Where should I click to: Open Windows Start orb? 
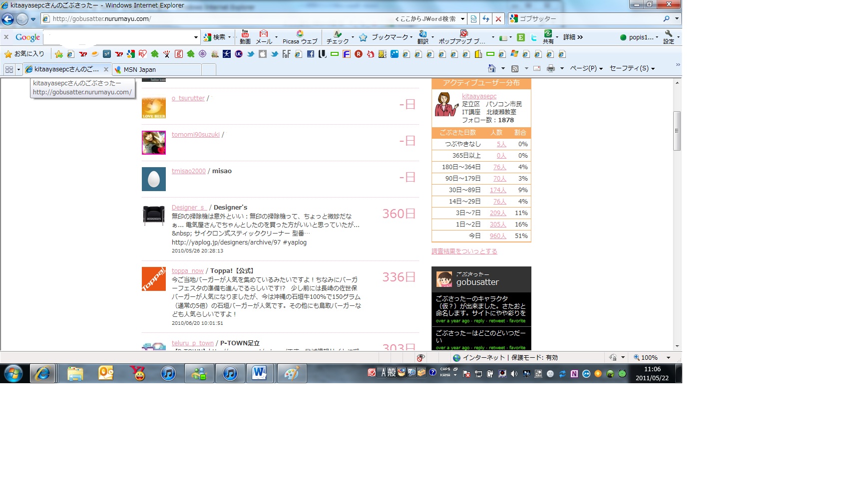13,373
